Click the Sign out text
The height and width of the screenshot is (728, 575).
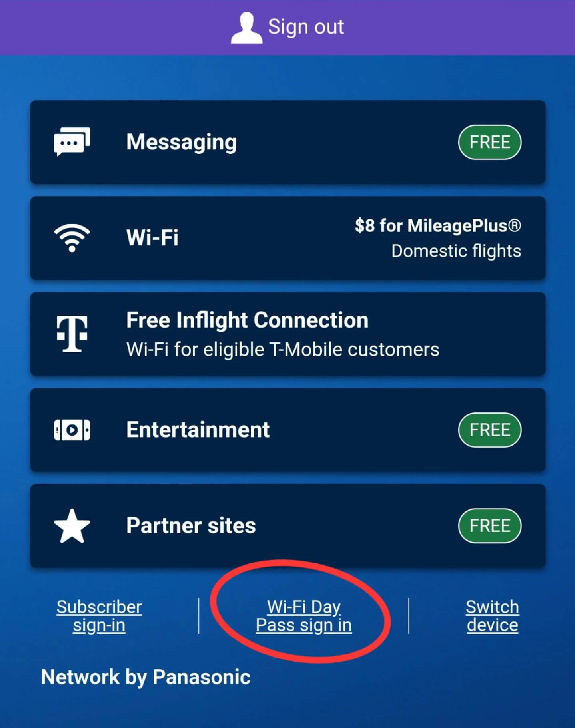point(306,27)
